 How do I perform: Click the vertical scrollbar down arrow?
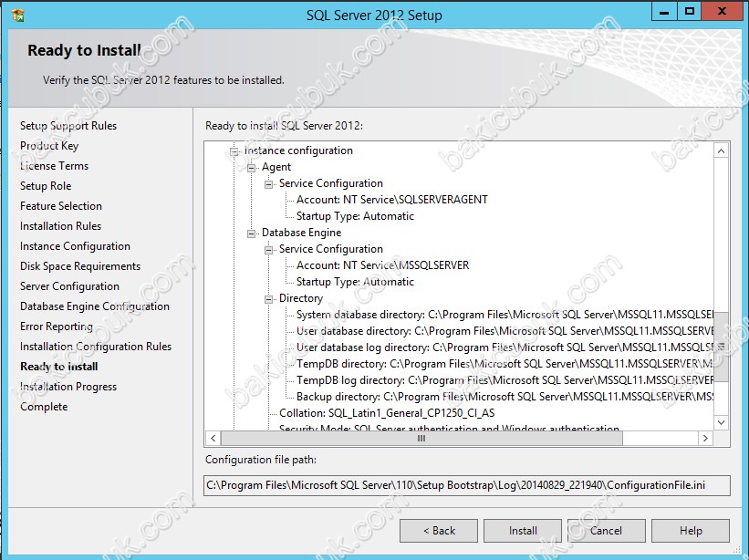(x=722, y=422)
